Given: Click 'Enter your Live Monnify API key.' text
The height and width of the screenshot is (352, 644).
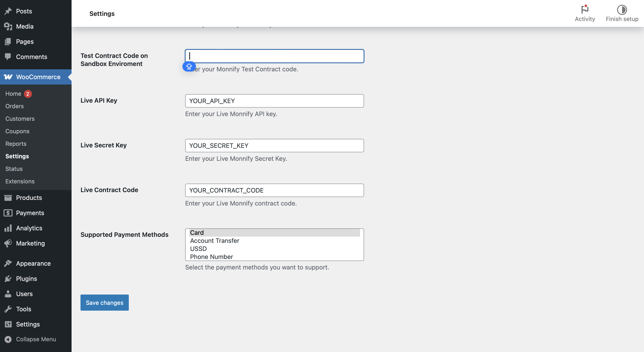Looking at the screenshot, I should [x=231, y=114].
